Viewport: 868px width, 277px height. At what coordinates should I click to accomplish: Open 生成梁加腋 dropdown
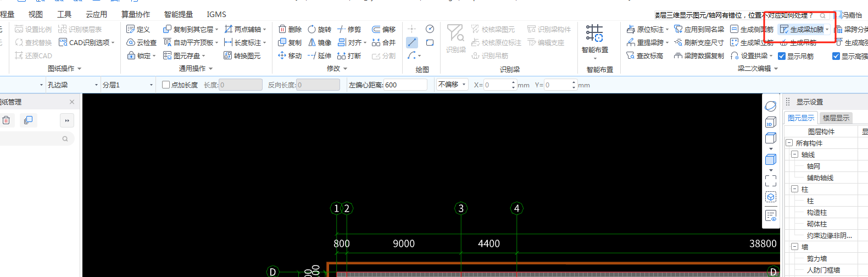click(827, 30)
